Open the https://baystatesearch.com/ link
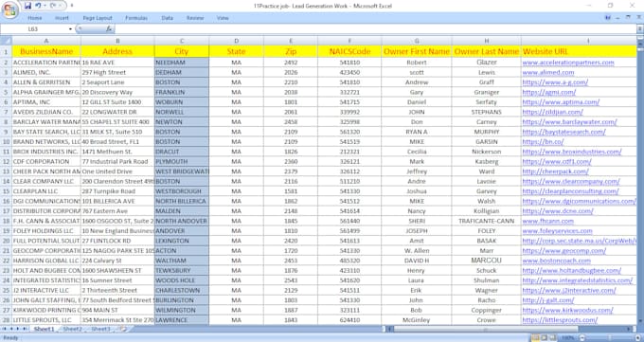Viewport: 644px width, 342px height. (x=563, y=132)
